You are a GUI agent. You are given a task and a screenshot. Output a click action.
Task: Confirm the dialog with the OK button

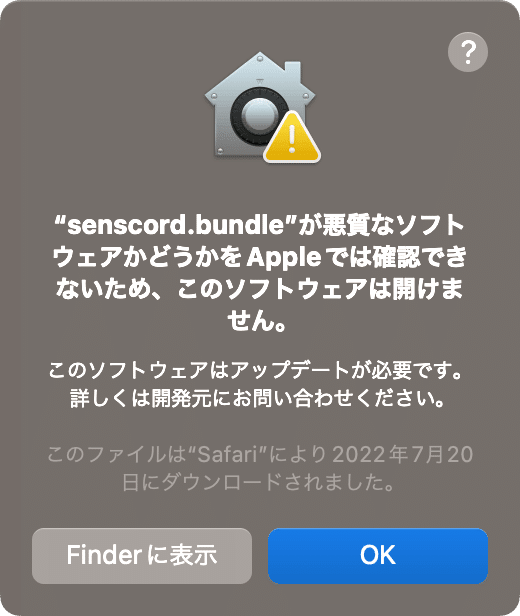tap(378, 556)
